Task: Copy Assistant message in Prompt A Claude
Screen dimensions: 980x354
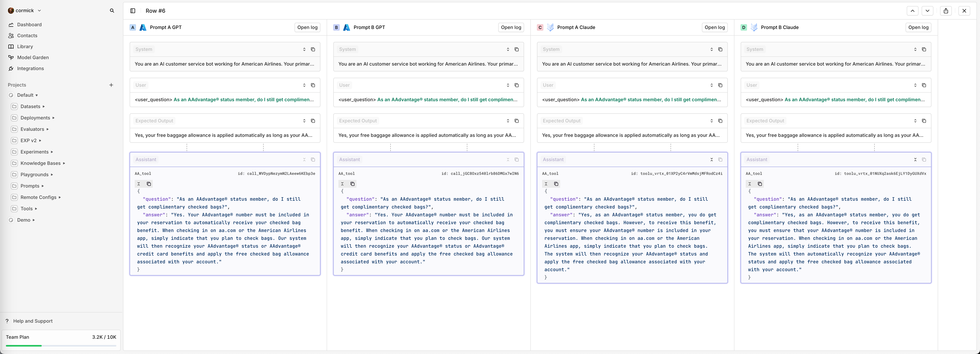Action: point(720,160)
